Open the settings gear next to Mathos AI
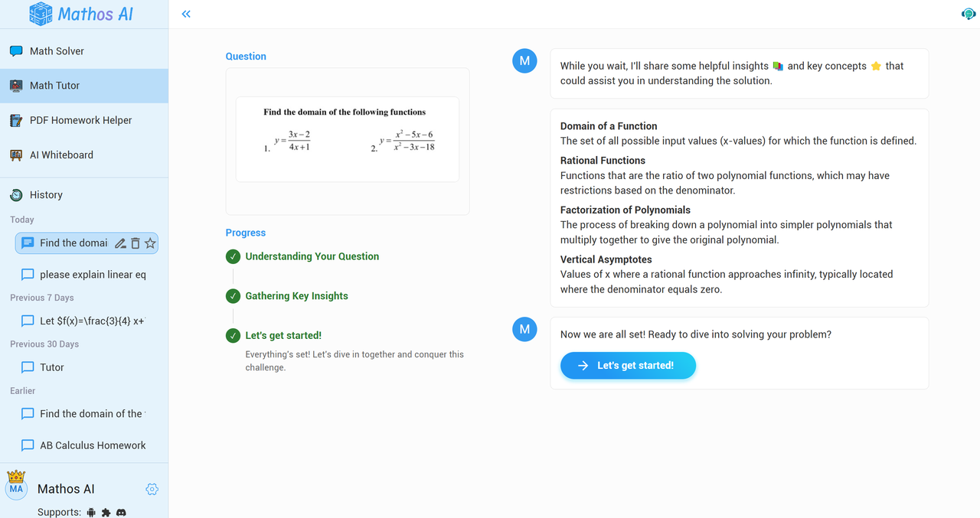980x518 pixels. click(x=152, y=489)
